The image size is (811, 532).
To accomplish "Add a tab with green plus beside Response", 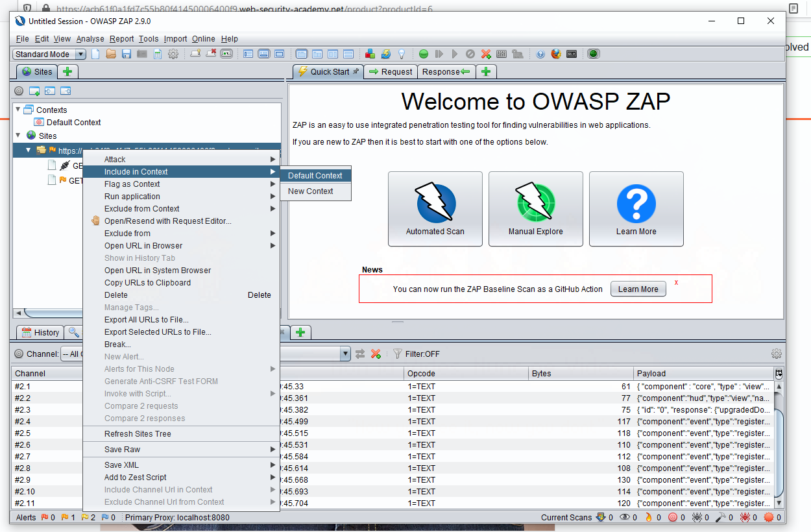I will pos(486,72).
